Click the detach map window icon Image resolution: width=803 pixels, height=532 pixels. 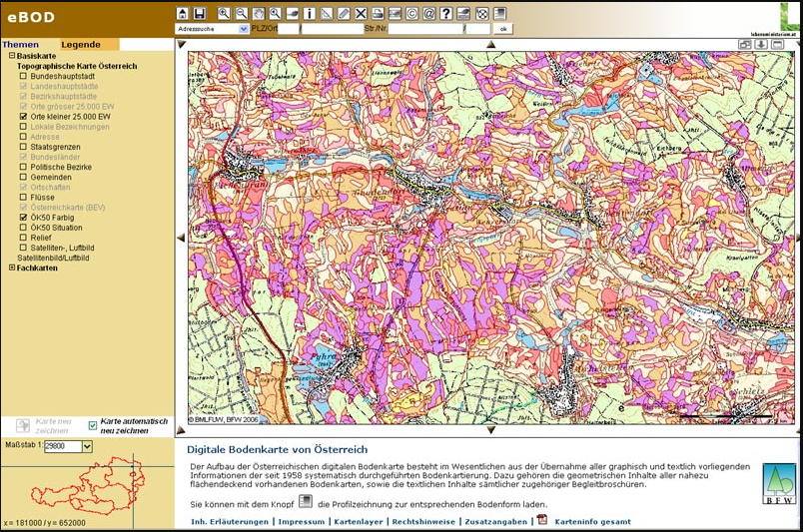(x=745, y=45)
